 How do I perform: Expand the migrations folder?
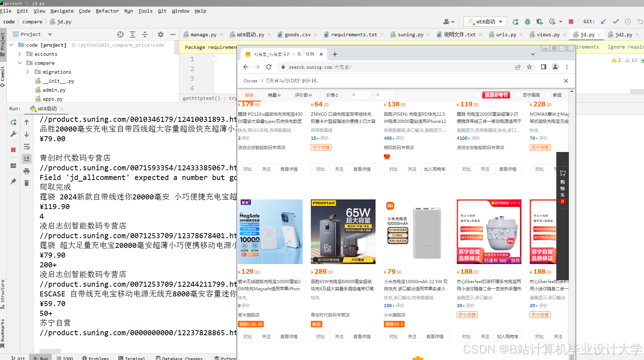click(x=28, y=72)
